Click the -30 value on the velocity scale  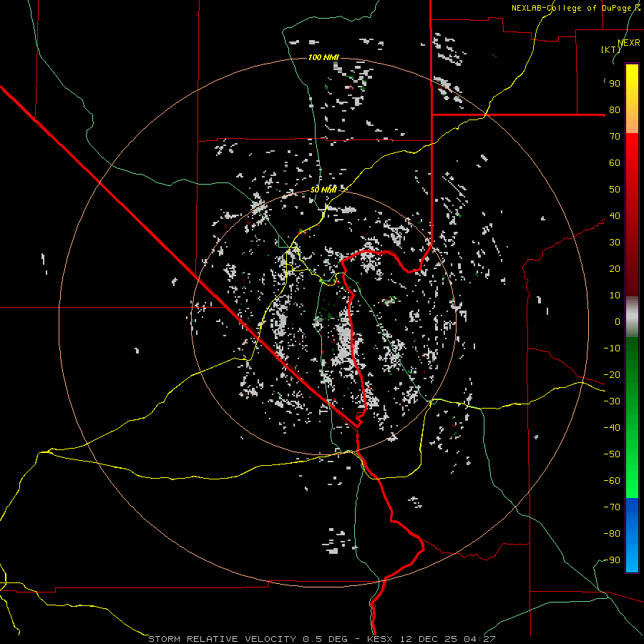(612, 401)
